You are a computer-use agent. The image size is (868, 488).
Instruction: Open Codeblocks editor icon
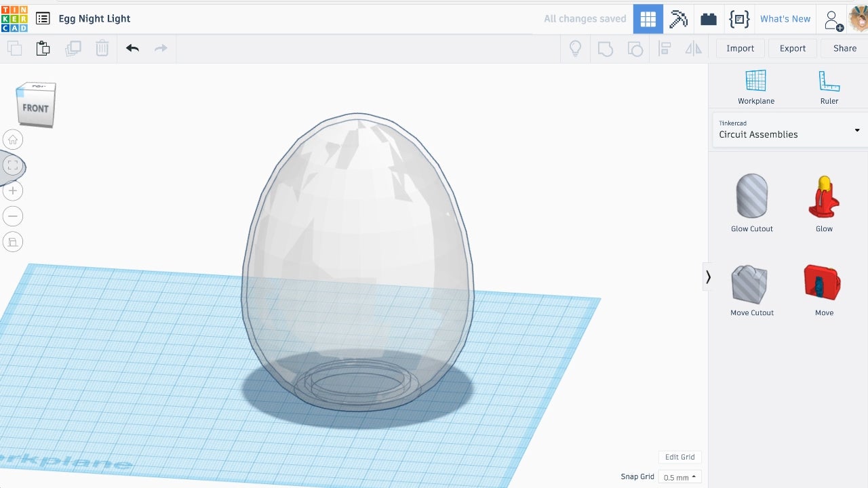[738, 19]
